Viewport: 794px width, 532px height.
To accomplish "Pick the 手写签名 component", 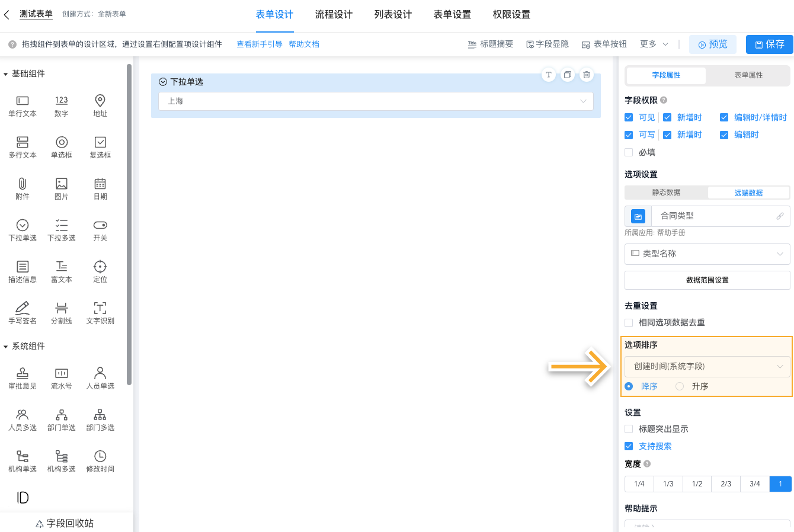I will [22, 312].
